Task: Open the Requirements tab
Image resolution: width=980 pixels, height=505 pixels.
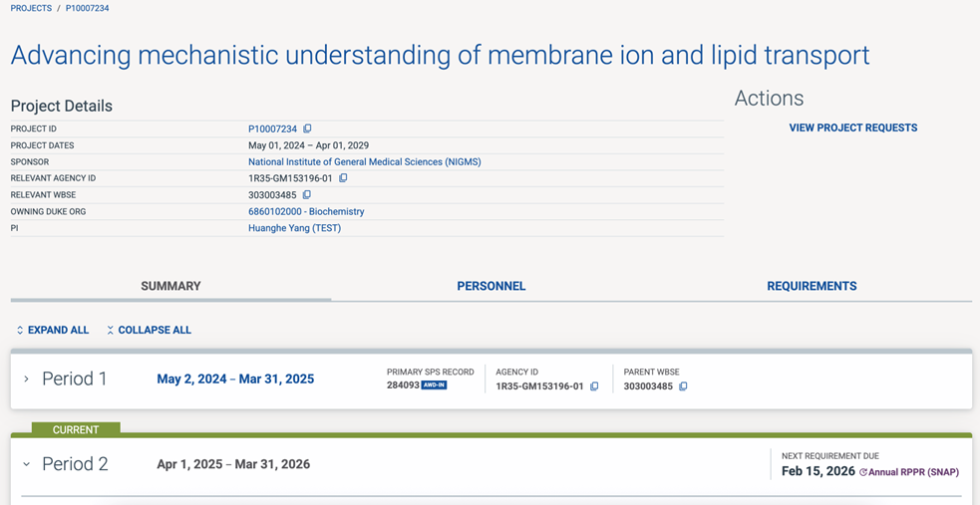Action: tap(812, 286)
